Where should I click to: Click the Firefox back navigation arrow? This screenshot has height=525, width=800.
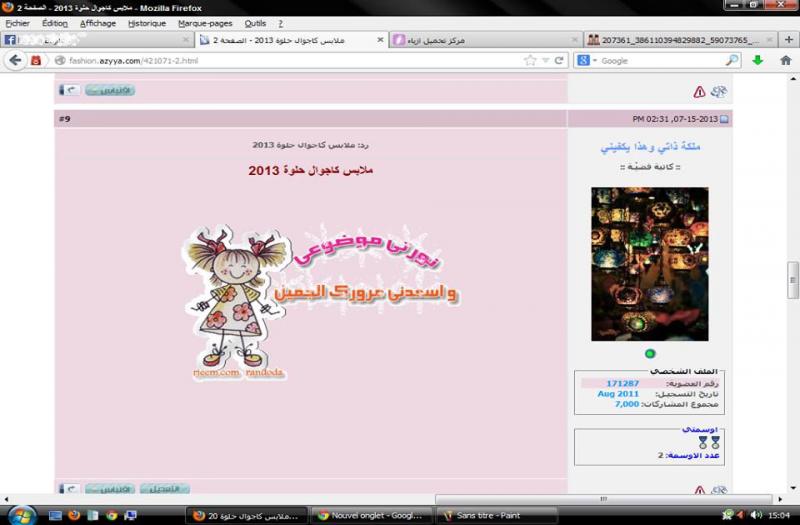coord(15,60)
